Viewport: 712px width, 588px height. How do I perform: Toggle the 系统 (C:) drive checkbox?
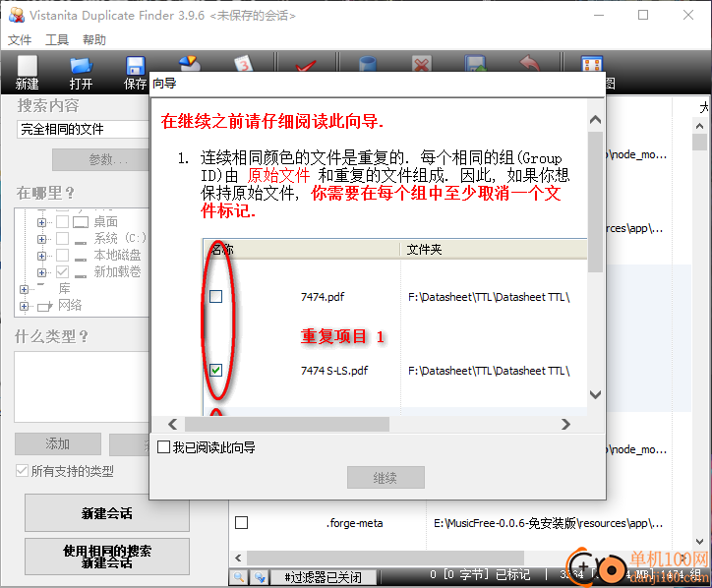62,238
